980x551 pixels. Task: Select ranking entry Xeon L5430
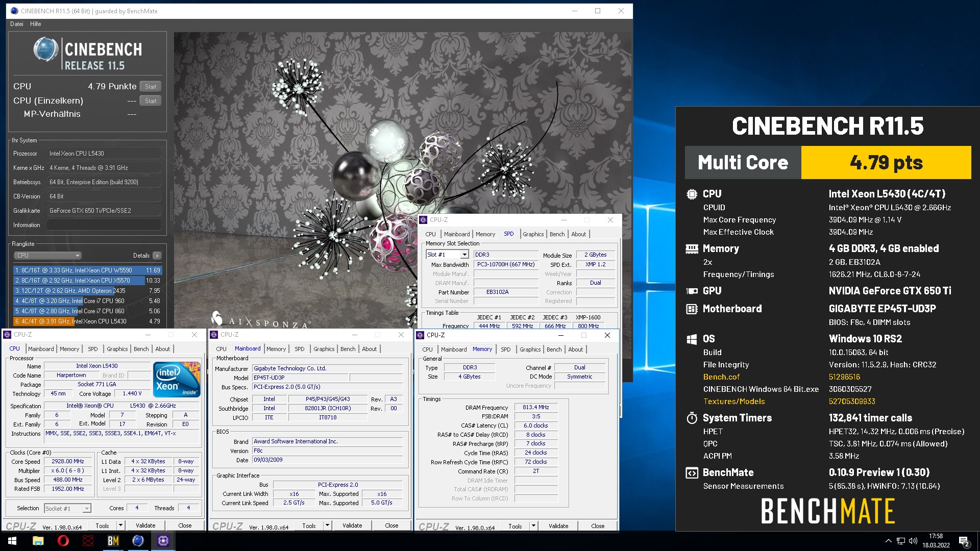[x=88, y=321]
